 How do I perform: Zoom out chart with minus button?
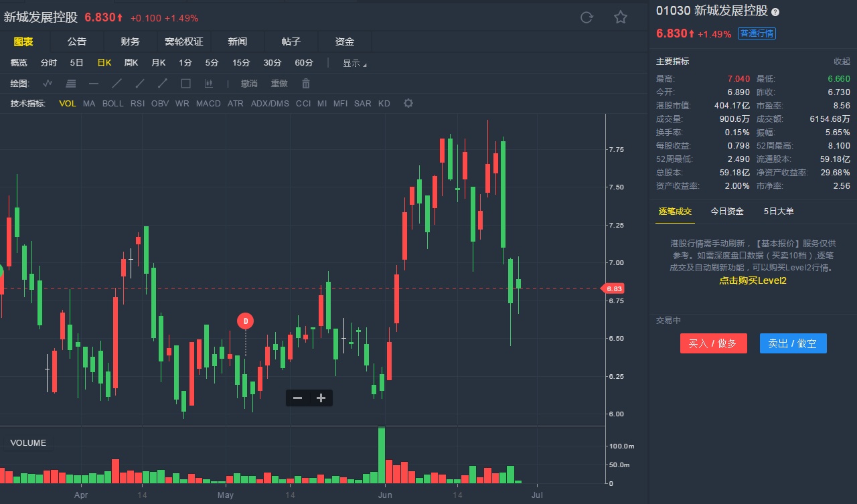tap(298, 398)
